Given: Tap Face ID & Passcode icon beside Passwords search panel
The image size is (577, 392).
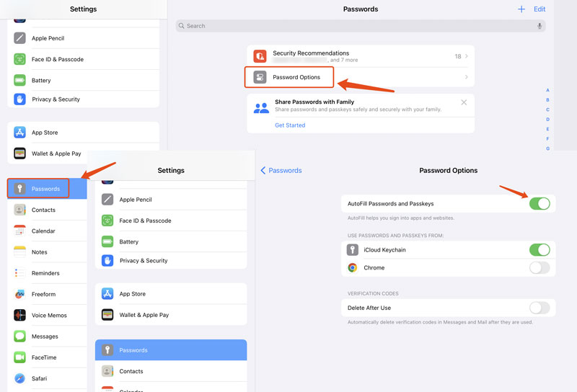Looking at the screenshot, I should tap(20, 59).
